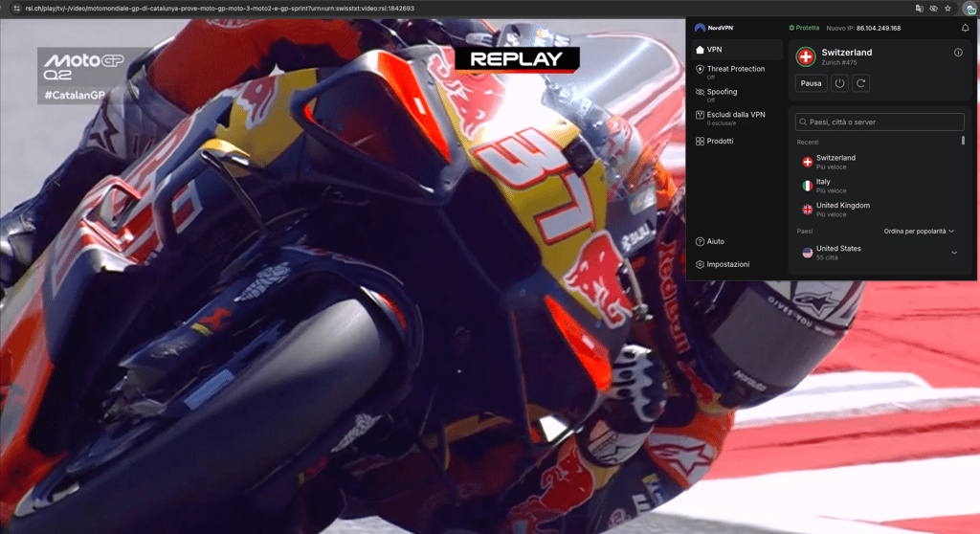Reconnect using the circular refresh button

tap(860, 83)
